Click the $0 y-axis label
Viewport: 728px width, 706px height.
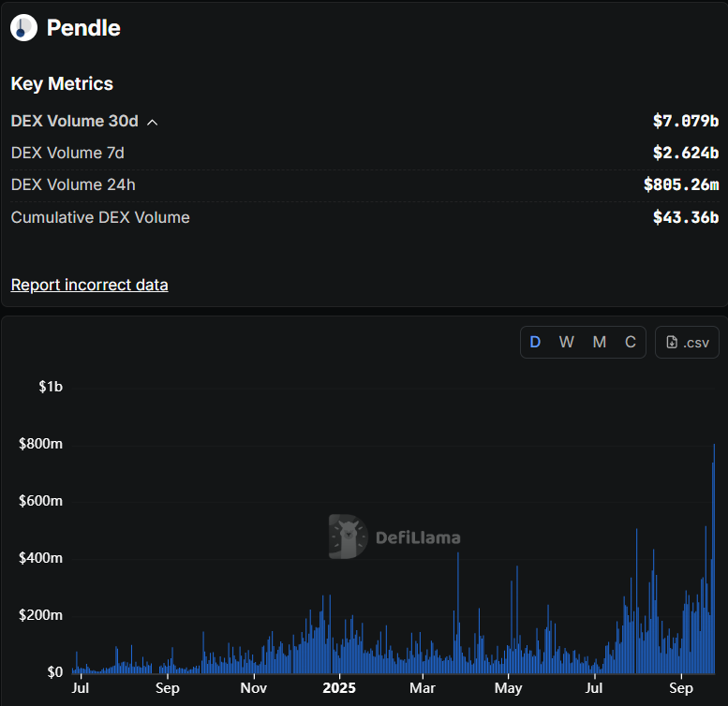[55, 672]
